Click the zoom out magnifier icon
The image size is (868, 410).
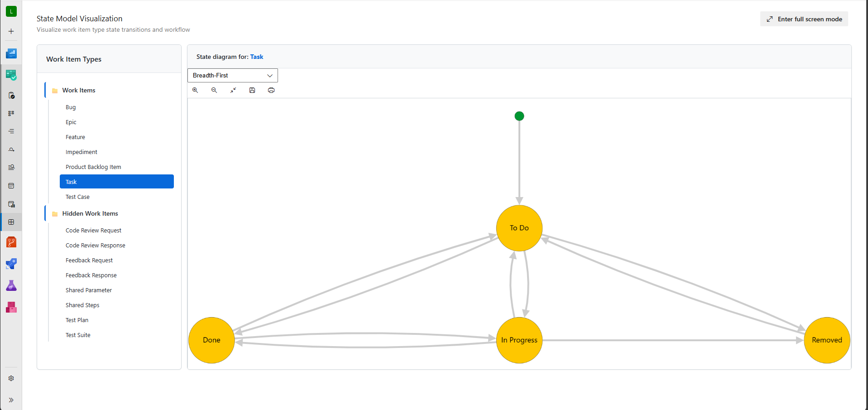tap(214, 90)
